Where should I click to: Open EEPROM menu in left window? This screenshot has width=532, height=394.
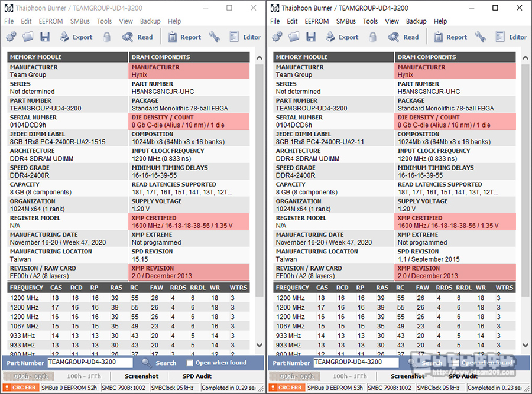(x=51, y=21)
